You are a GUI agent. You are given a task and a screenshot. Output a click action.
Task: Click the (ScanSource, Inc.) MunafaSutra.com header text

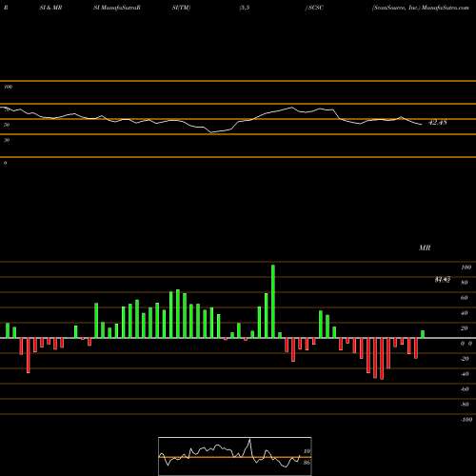coord(421,8)
